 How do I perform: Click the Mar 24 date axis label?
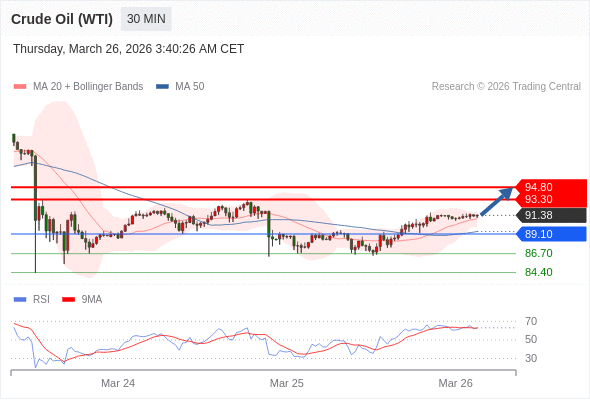pos(118,383)
